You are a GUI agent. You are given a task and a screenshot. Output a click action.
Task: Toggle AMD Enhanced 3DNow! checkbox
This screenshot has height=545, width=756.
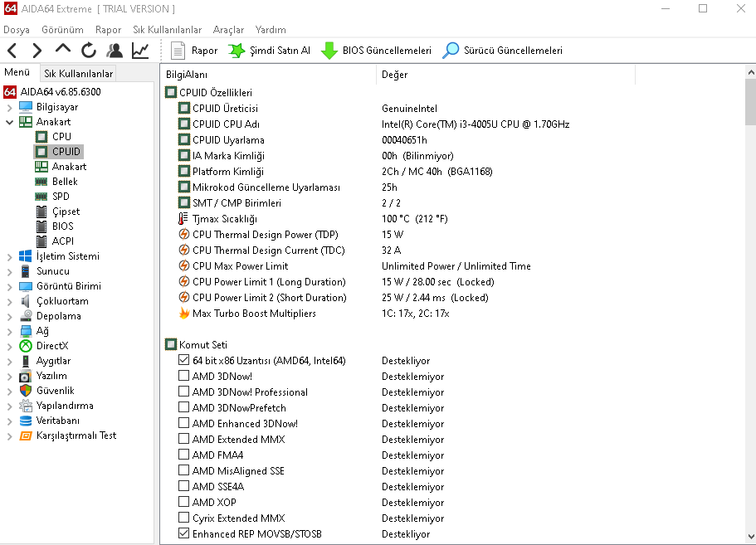[183, 423]
